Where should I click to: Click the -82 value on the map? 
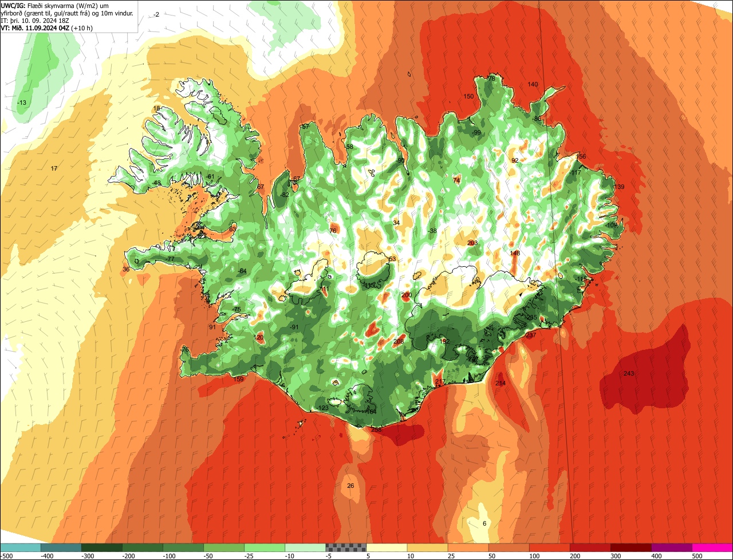[285, 195]
